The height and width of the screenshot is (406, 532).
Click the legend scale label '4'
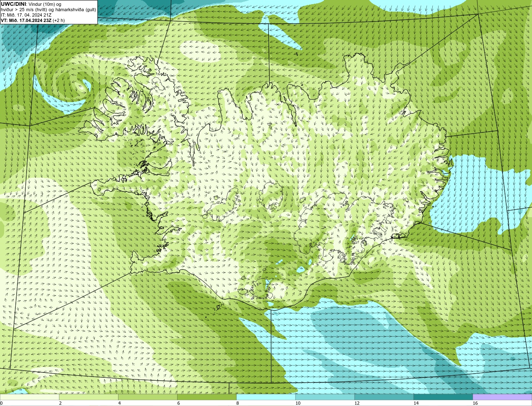(x=119, y=403)
